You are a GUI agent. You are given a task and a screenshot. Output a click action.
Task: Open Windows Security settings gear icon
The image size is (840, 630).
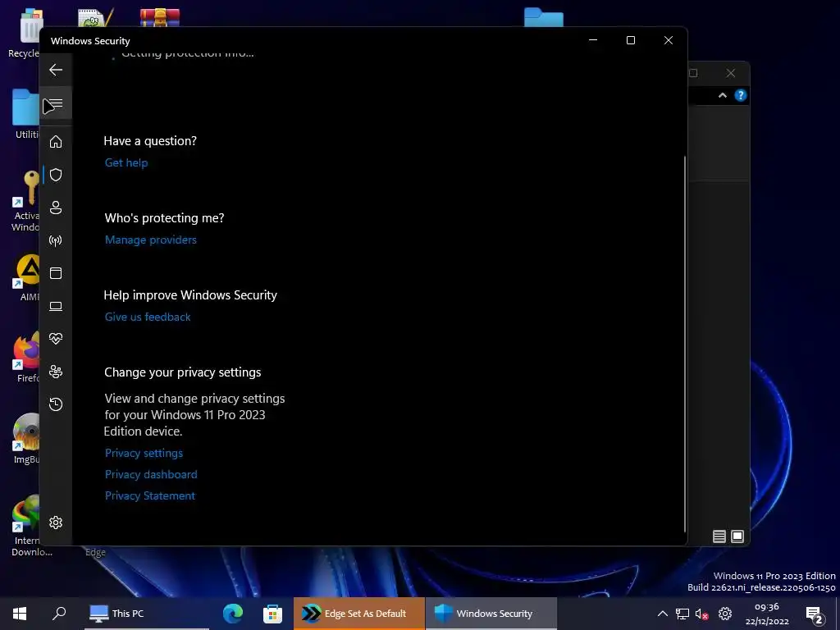click(56, 523)
